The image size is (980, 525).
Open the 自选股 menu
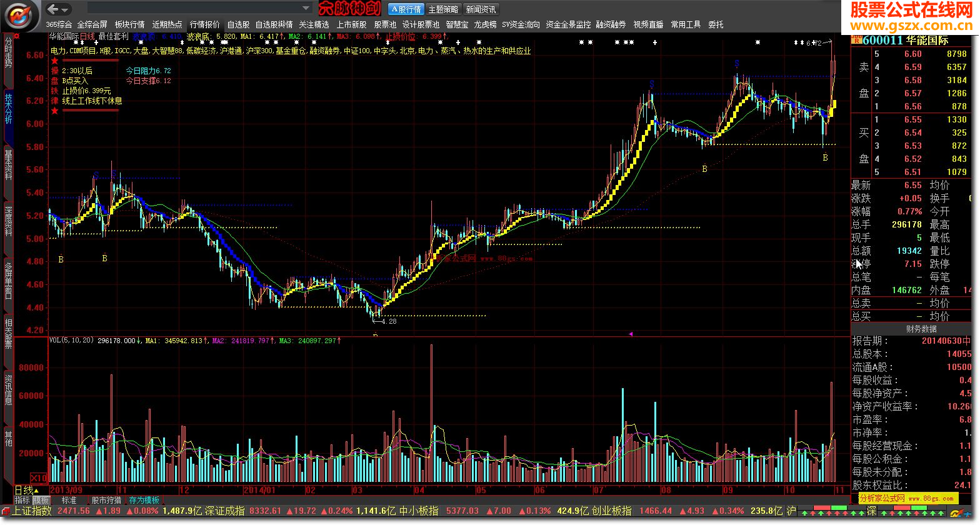tap(238, 24)
